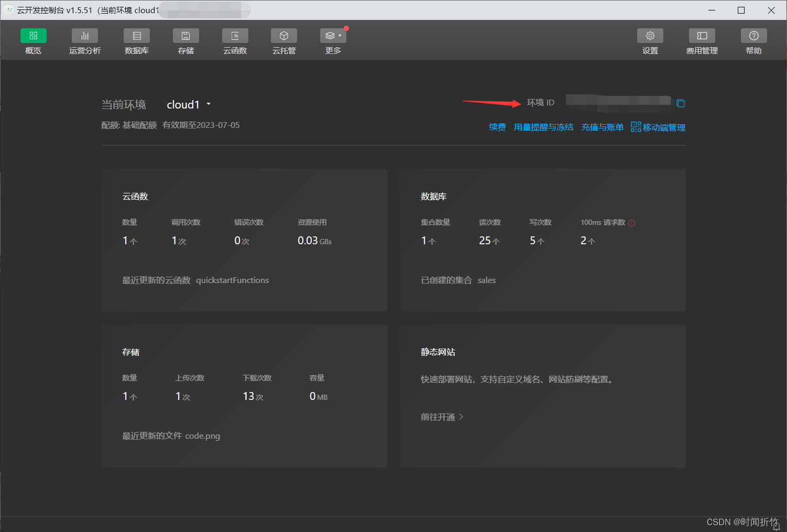
Task: Click the 2 个 100ms 请求数 value
Action: tap(588, 241)
